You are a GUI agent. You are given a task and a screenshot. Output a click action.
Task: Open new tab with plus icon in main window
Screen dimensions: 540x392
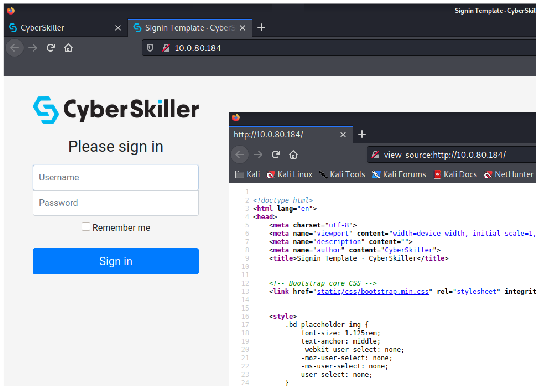pyautogui.click(x=261, y=27)
